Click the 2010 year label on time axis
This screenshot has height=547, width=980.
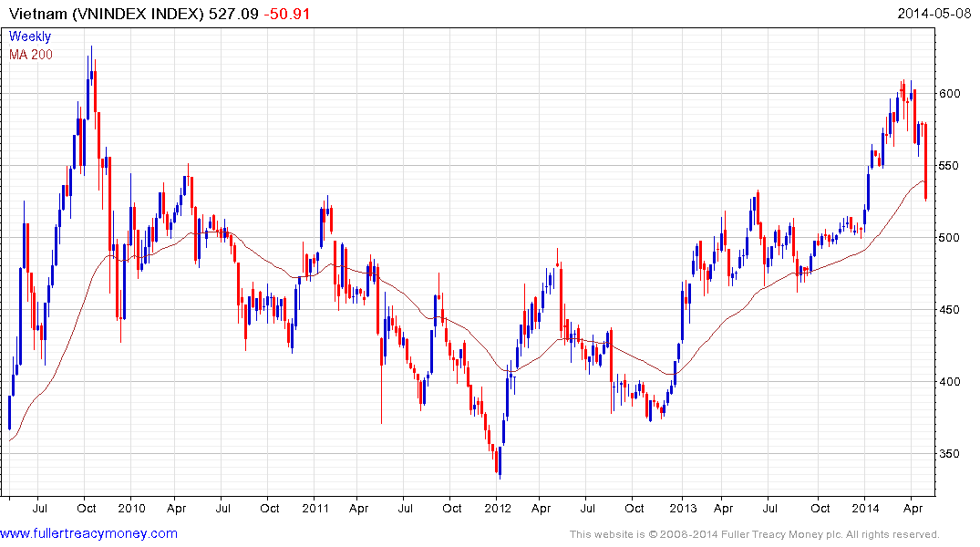(131, 508)
